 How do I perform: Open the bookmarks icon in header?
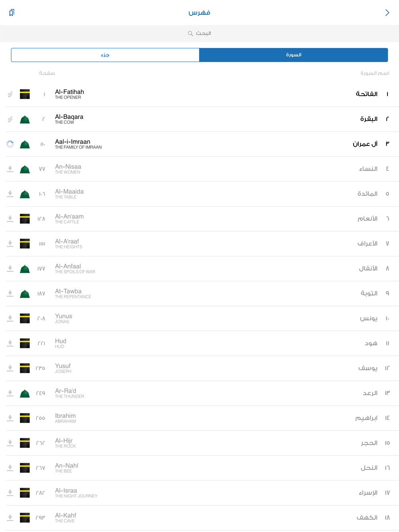click(x=12, y=13)
